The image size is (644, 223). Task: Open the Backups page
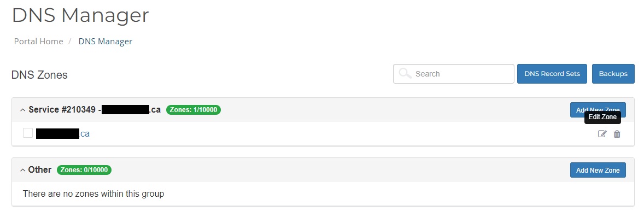pyautogui.click(x=613, y=74)
